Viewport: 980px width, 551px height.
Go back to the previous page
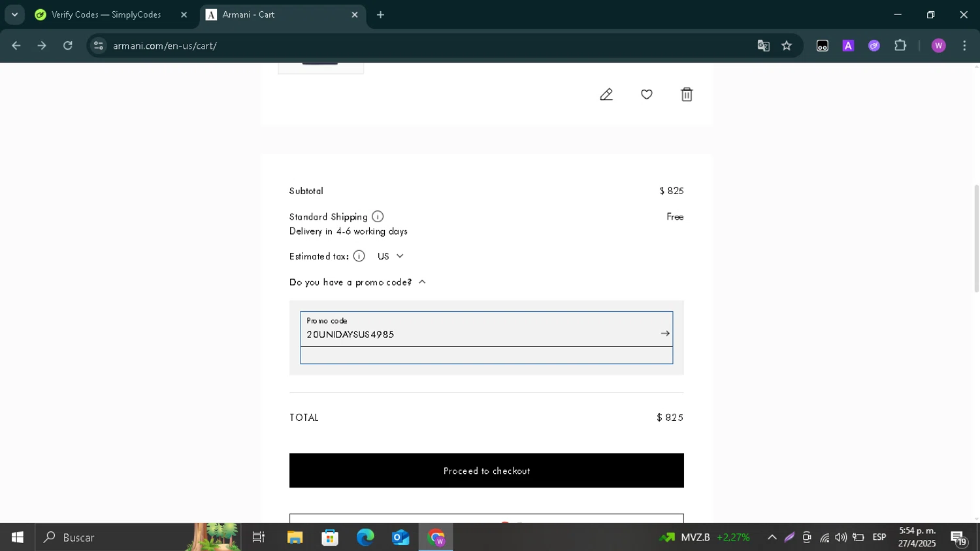click(x=16, y=46)
